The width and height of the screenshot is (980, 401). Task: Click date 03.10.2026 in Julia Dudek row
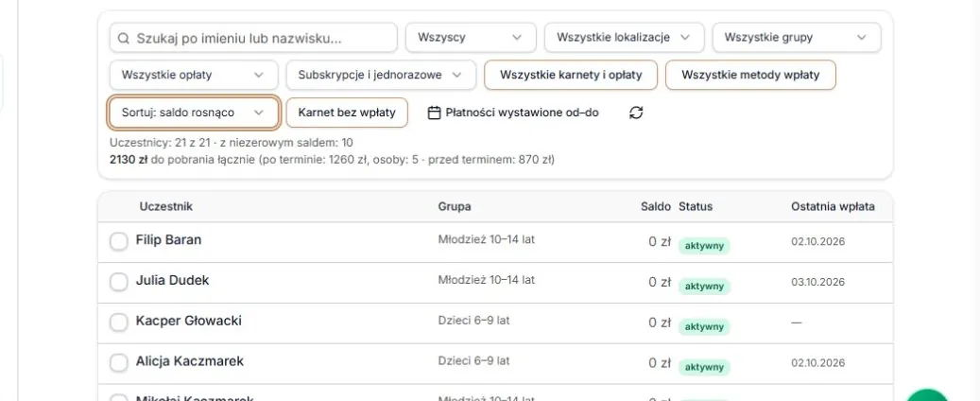(818, 282)
